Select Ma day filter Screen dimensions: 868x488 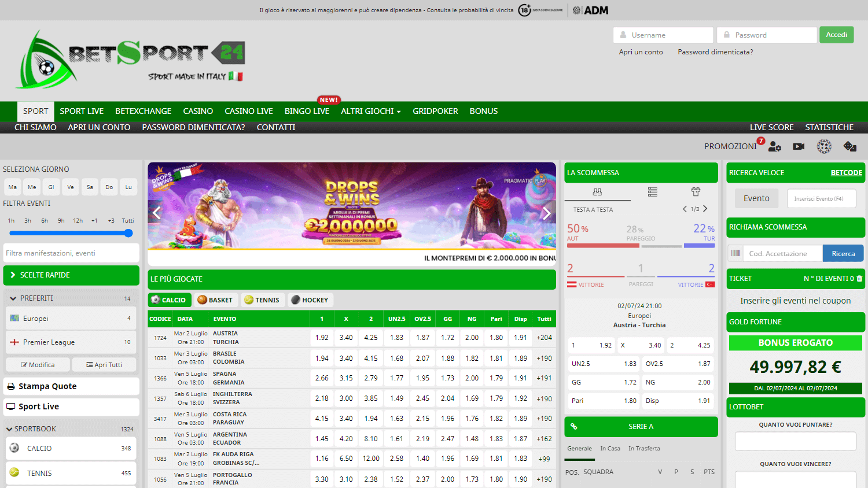(13, 187)
